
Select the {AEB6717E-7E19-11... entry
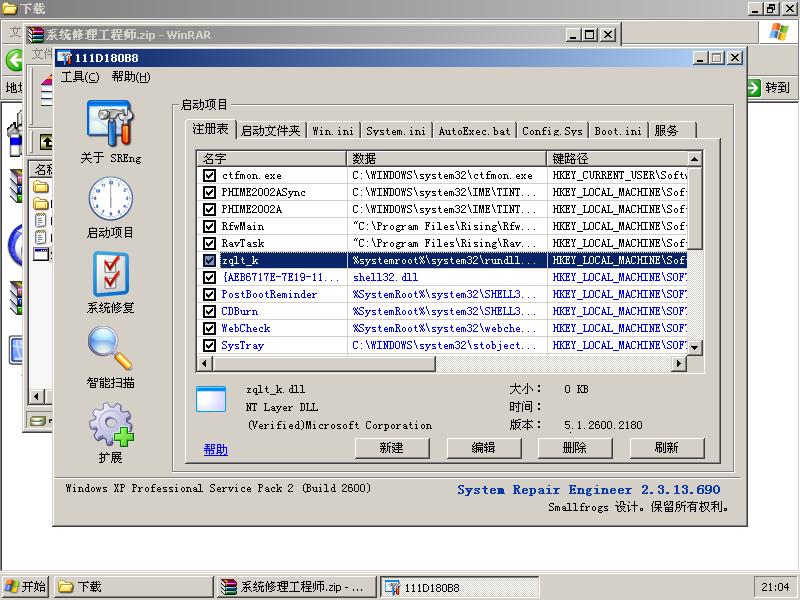tap(281, 278)
